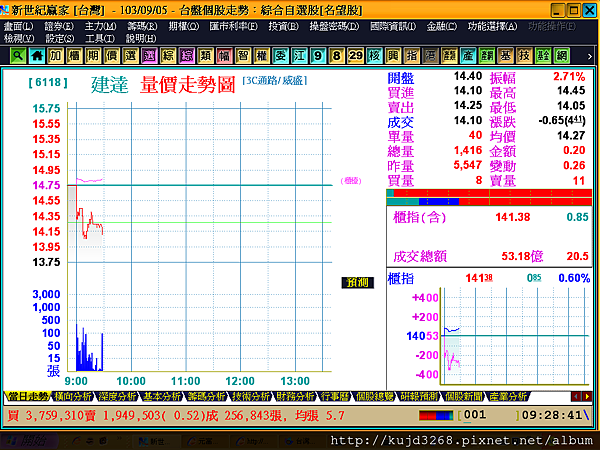Switch to the 個股總覽 tab
Screen dimensions: 600x450
click(374, 396)
